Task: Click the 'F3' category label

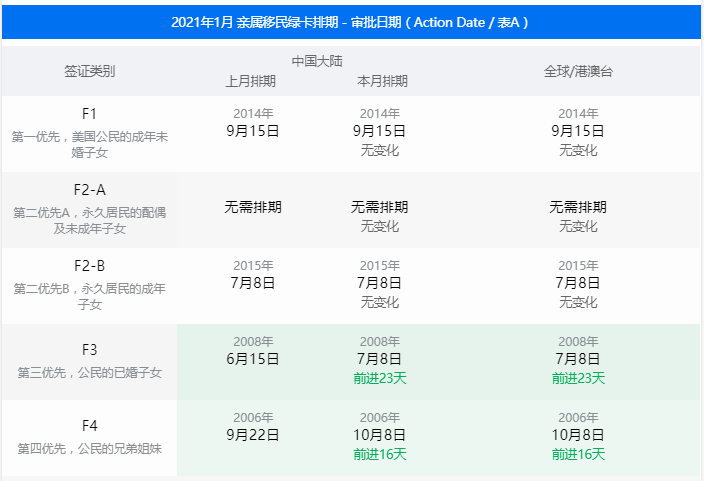Action: (89, 350)
